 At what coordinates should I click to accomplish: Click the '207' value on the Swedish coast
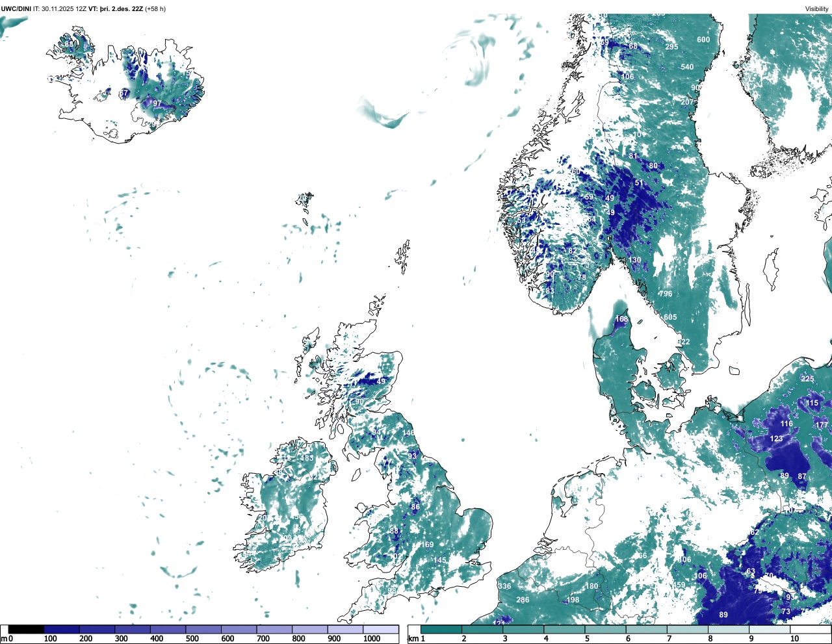pyautogui.click(x=687, y=103)
